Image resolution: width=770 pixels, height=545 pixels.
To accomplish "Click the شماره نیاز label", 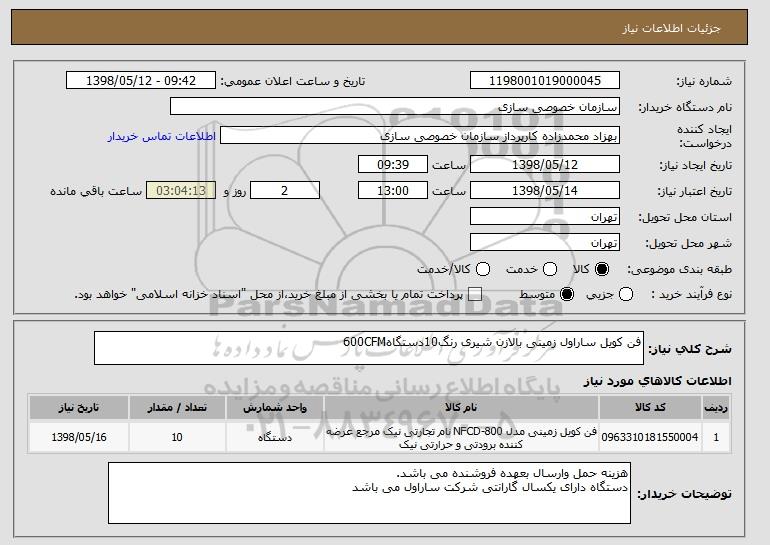I will 704,82.
